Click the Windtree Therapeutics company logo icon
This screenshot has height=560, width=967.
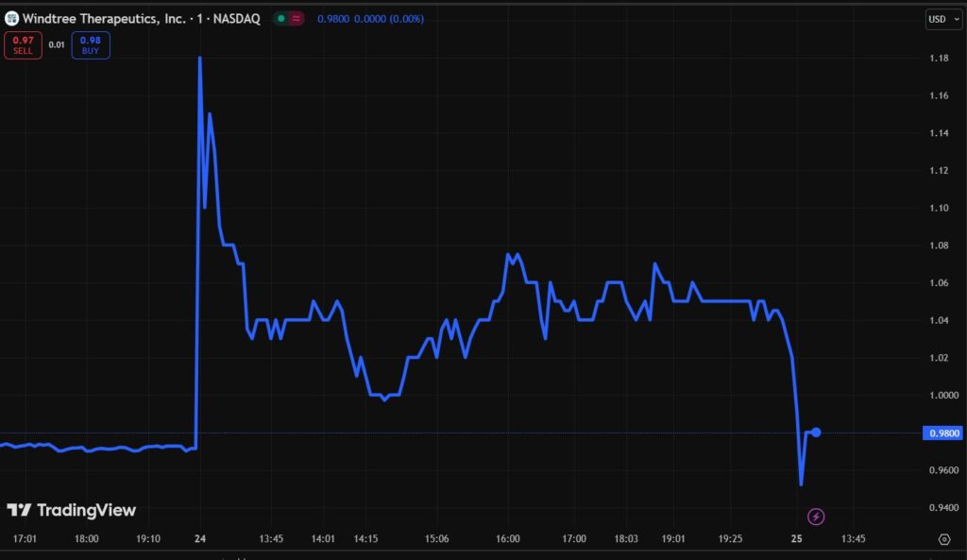13,18
